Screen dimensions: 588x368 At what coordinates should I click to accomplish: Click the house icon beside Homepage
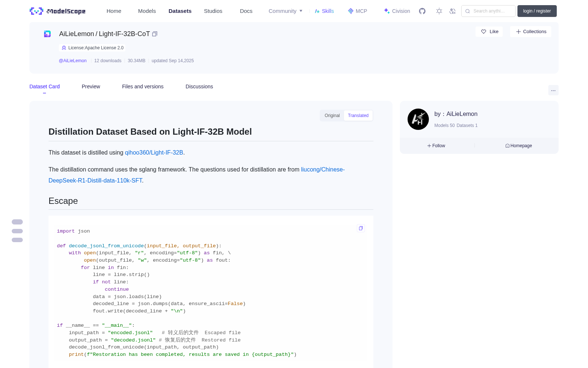[x=508, y=146]
